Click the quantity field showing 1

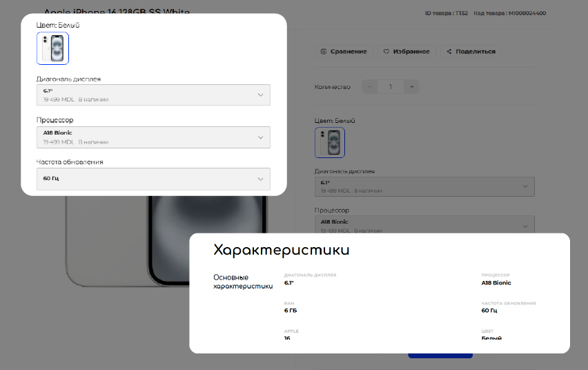click(391, 87)
